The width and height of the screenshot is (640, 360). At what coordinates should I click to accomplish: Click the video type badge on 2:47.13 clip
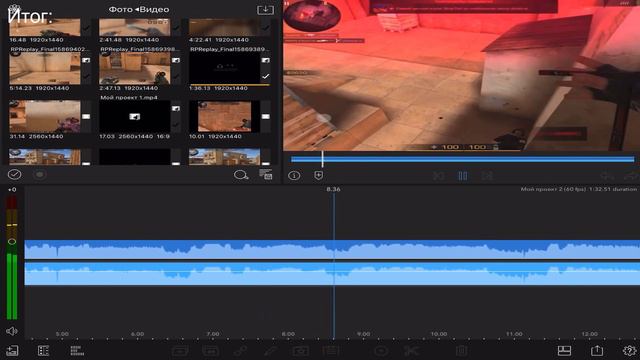tap(176, 60)
